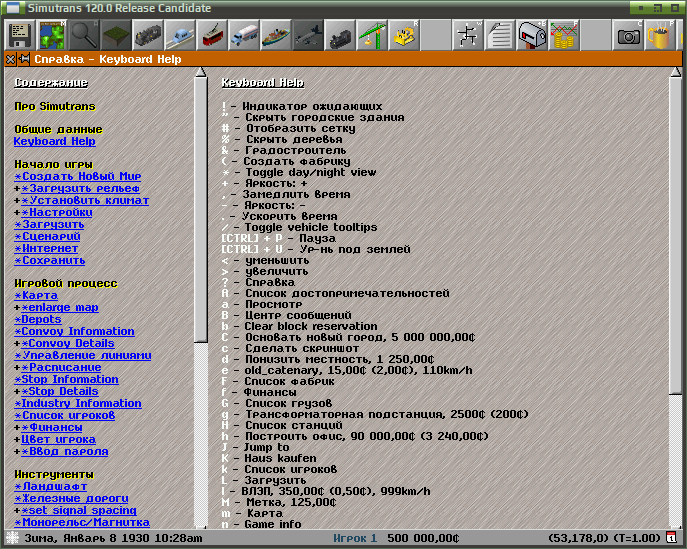Open the Установить климат help link
This screenshot has width=687, height=549.
(x=85, y=200)
